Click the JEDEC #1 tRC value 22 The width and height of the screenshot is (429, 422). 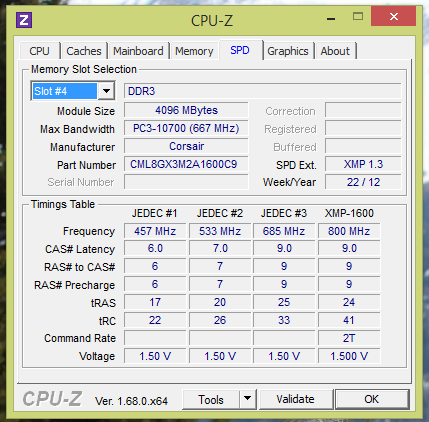[x=155, y=320]
